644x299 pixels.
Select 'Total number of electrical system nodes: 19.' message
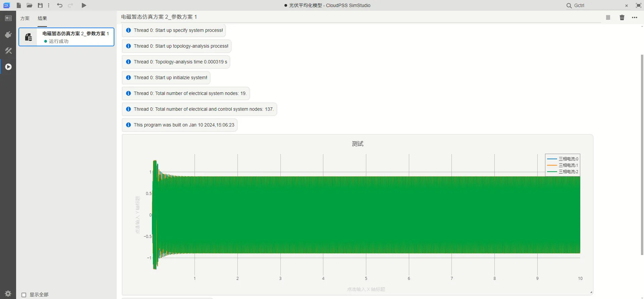click(186, 93)
